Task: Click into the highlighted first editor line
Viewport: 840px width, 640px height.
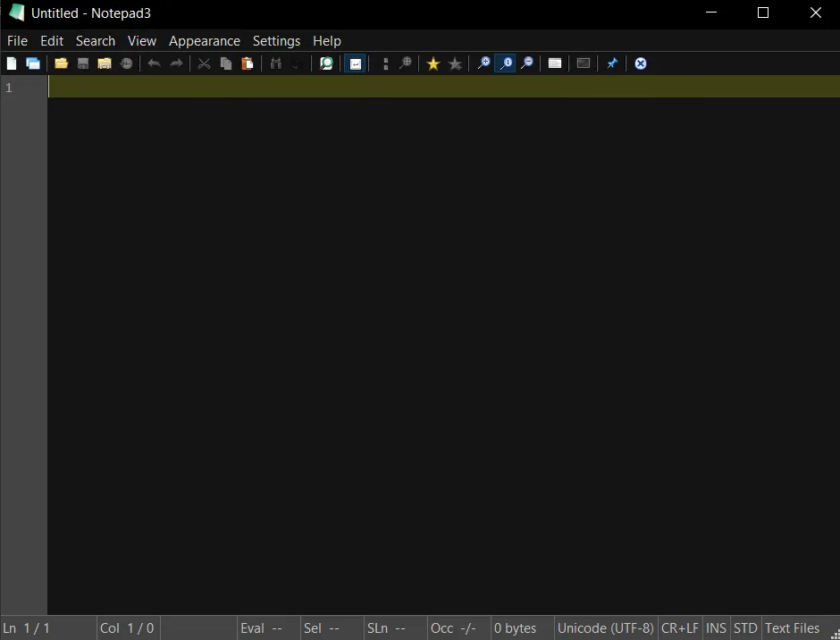Action: tap(444, 87)
